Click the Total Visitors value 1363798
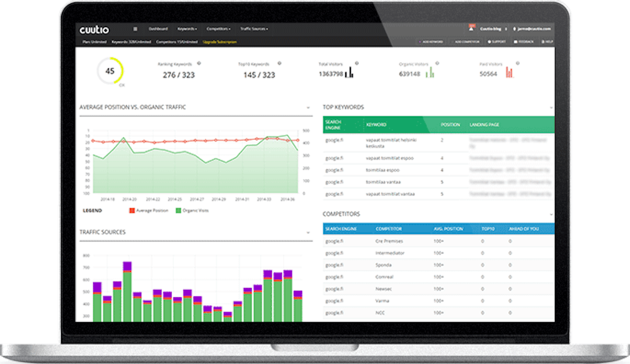Image resolution: width=630 pixels, height=364 pixels. tap(331, 74)
